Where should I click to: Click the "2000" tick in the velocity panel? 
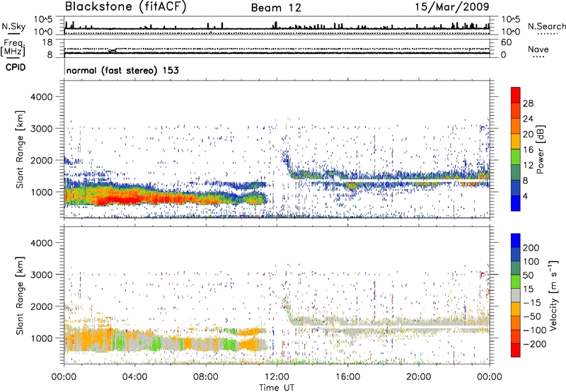click(42, 306)
